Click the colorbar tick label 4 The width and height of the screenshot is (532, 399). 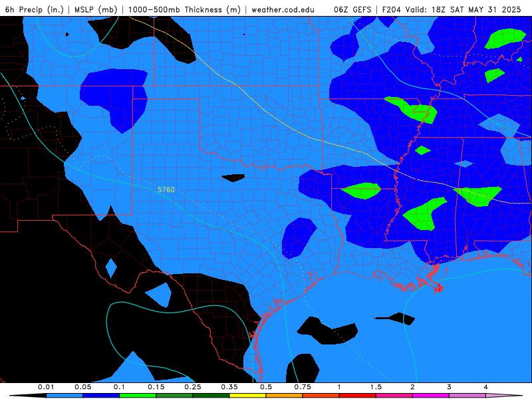tap(486, 387)
